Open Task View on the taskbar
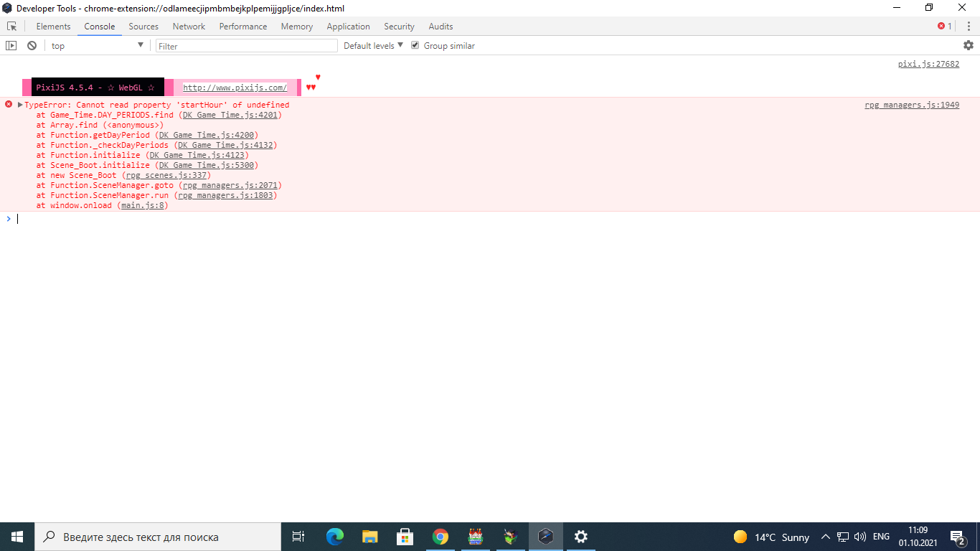 click(298, 537)
